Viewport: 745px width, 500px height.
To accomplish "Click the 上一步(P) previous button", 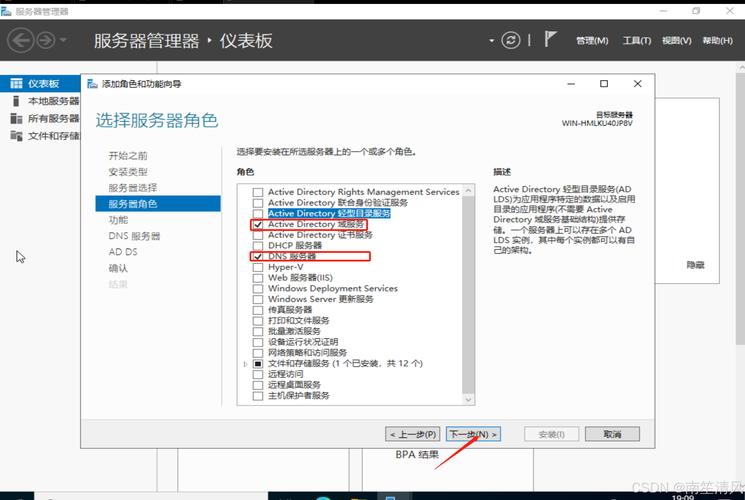I will [412, 434].
